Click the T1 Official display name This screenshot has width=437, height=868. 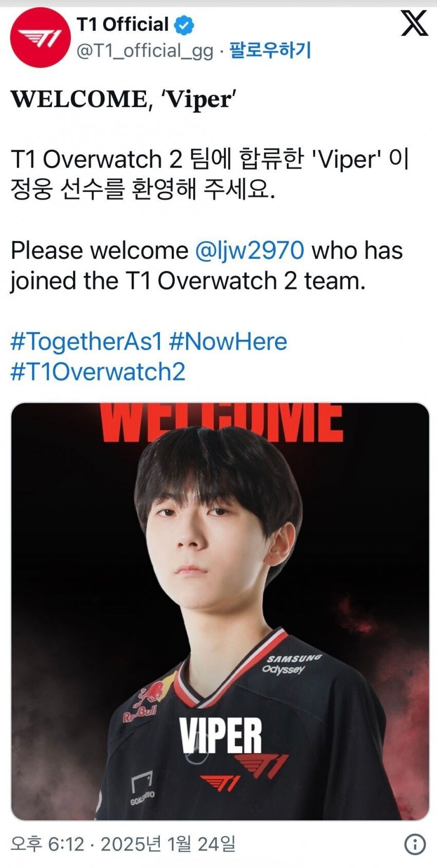[123, 24]
